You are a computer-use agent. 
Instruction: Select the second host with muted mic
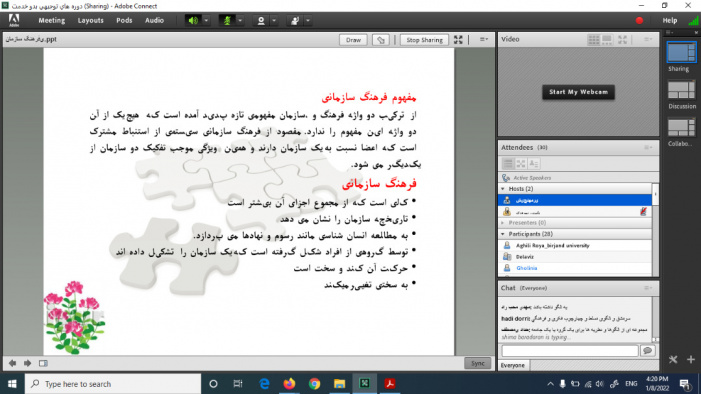[x=575, y=212]
